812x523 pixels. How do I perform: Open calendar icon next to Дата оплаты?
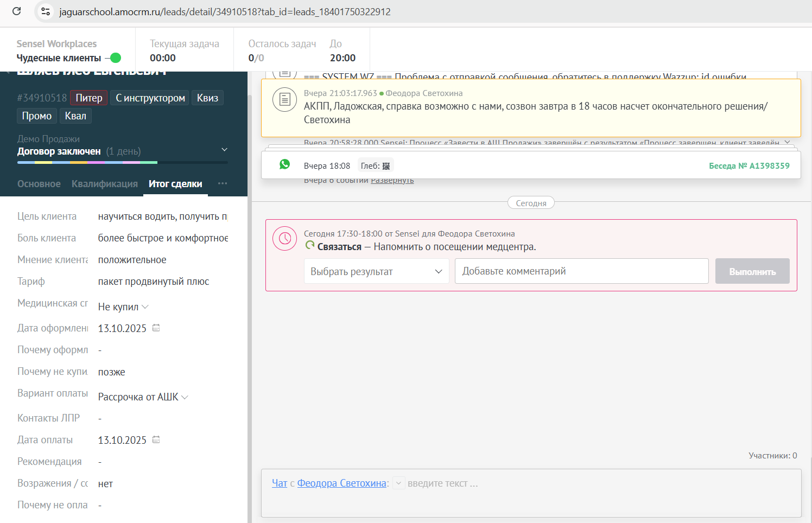[x=156, y=439]
